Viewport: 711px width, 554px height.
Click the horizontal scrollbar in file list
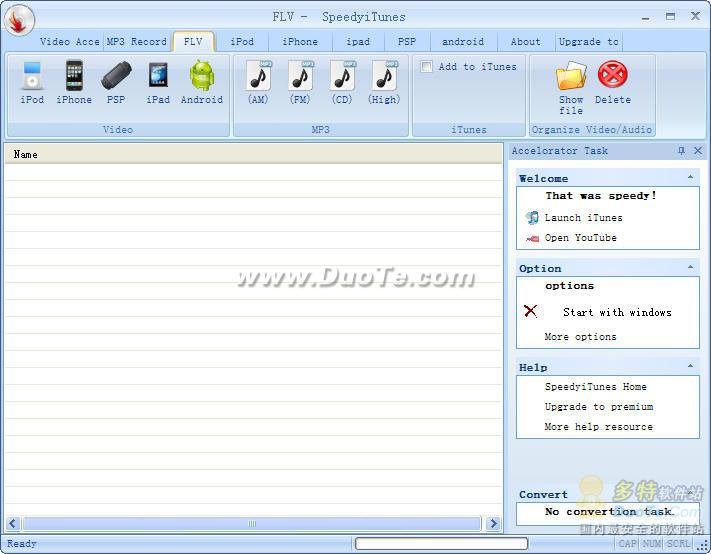coord(253,523)
